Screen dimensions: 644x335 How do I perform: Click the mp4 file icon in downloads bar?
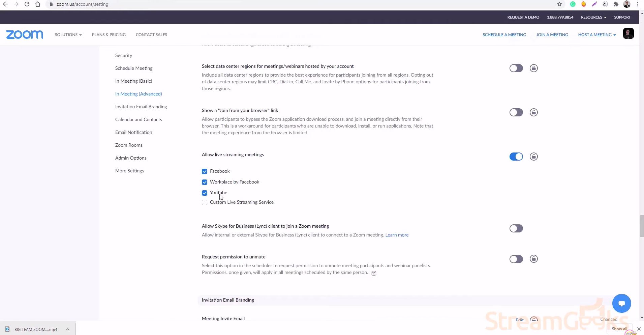click(x=7, y=329)
